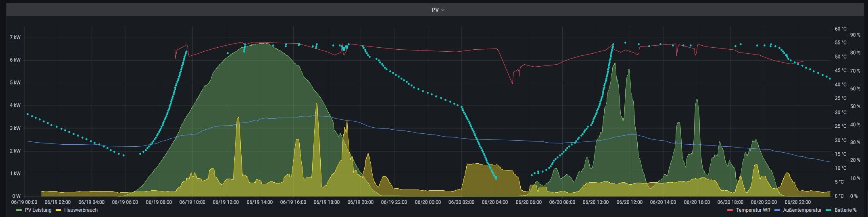Open color picker for yellow Hausverbrauch swatch

click(58, 211)
